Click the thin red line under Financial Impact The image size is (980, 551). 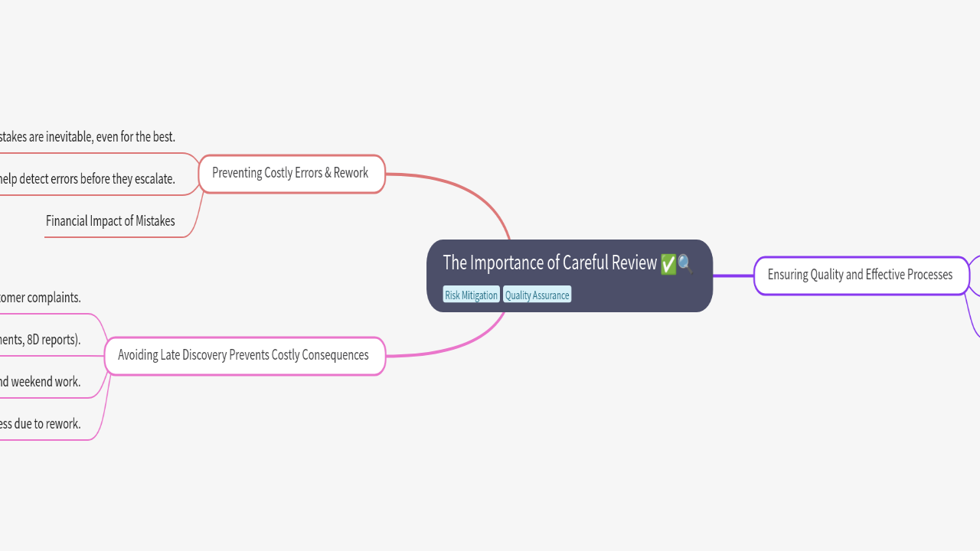115,237
